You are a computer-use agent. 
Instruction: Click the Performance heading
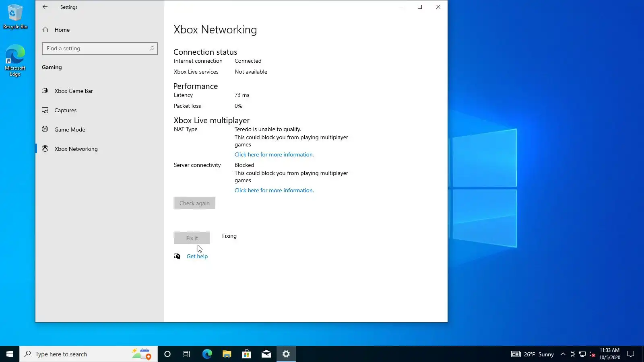tap(196, 86)
